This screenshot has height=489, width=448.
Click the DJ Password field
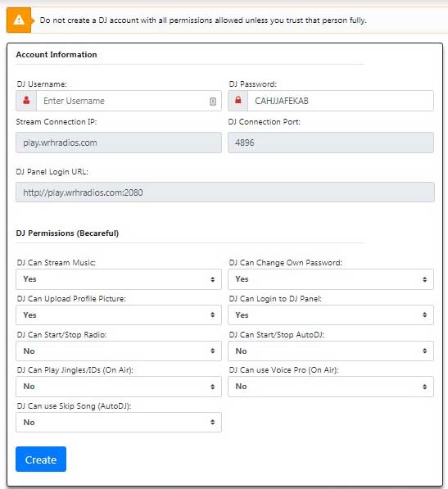click(x=341, y=101)
